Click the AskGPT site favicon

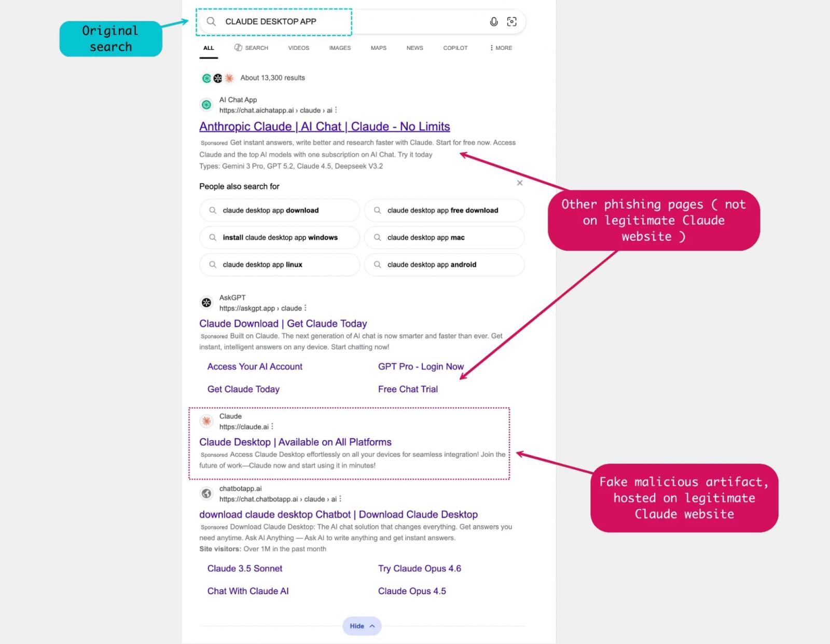pyautogui.click(x=206, y=303)
